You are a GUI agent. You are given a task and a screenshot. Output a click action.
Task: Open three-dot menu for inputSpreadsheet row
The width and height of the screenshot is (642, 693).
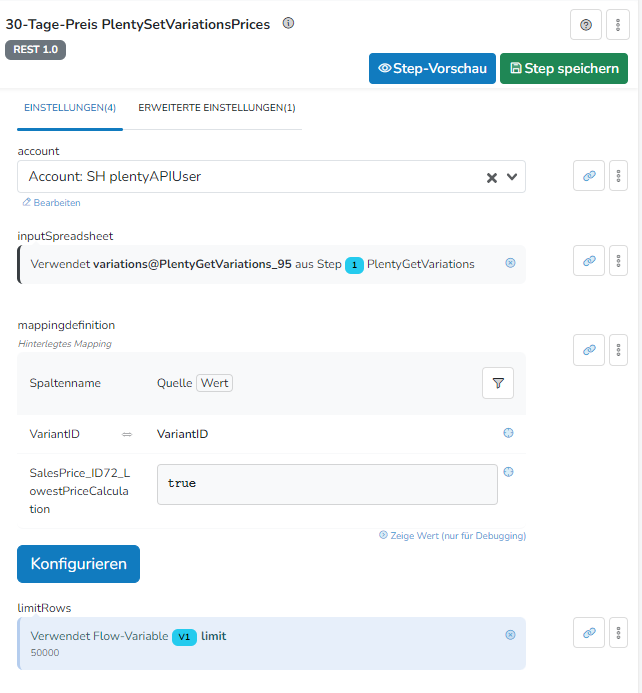click(x=618, y=260)
